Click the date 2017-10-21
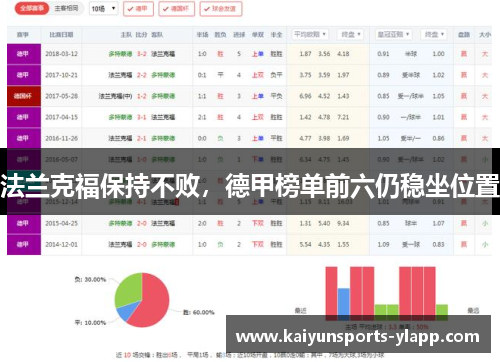The width and height of the screenshot is (500, 362). (62, 75)
